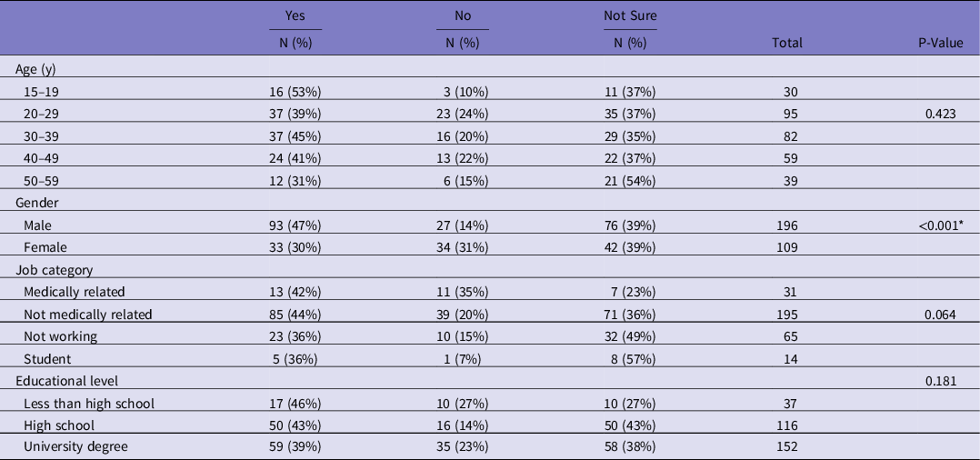Click the total value 196

coord(785,225)
